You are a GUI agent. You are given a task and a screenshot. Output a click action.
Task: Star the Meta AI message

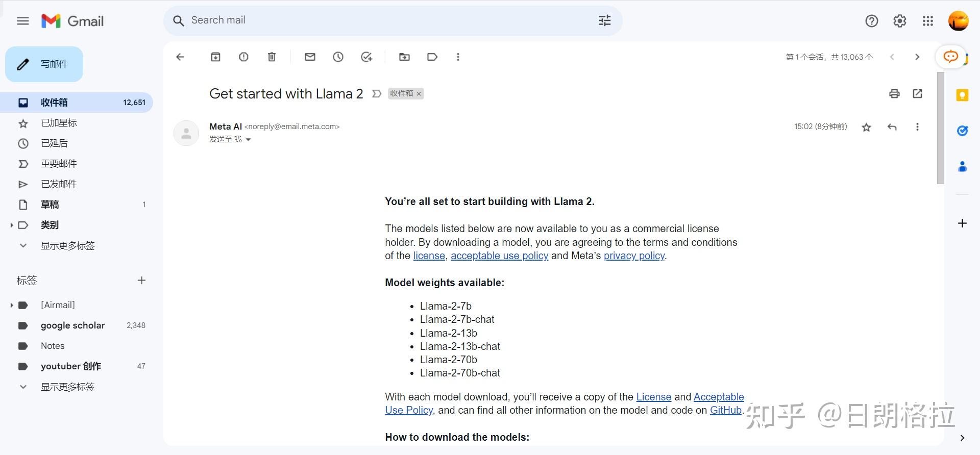[866, 127]
